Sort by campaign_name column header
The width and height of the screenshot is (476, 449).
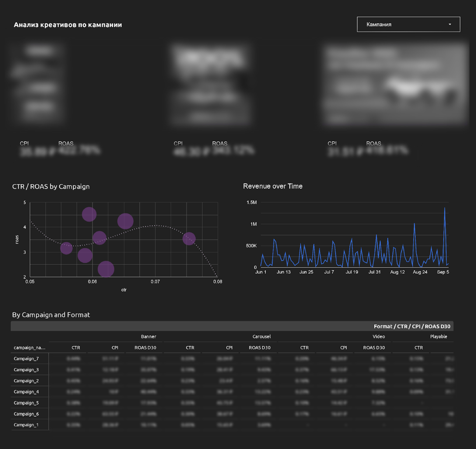(x=30, y=348)
